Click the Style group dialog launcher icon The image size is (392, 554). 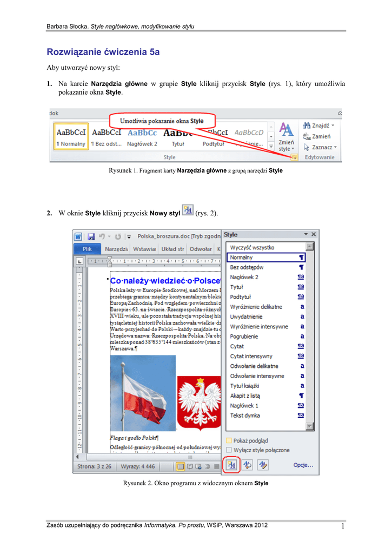click(x=294, y=157)
